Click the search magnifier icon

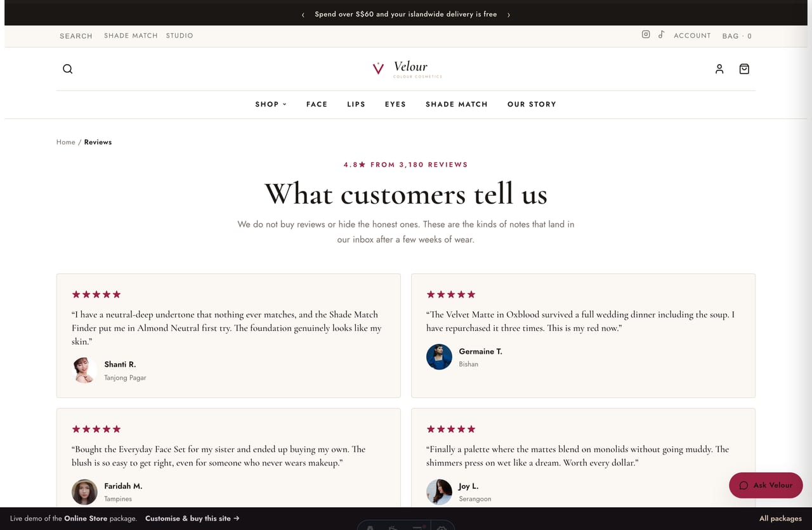click(x=68, y=69)
